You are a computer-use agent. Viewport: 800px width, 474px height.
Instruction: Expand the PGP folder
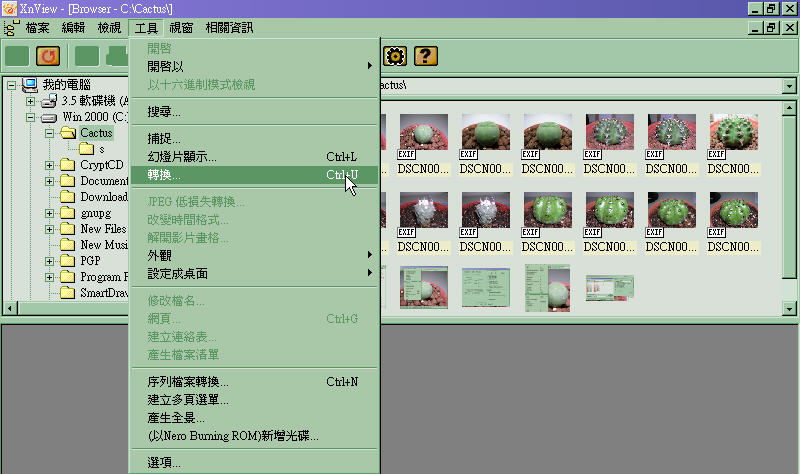49,261
